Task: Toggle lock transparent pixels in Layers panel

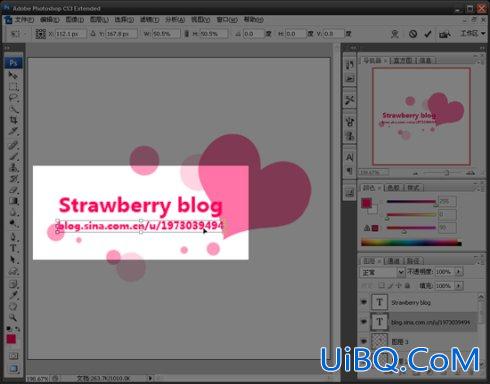Action: pos(382,286)
